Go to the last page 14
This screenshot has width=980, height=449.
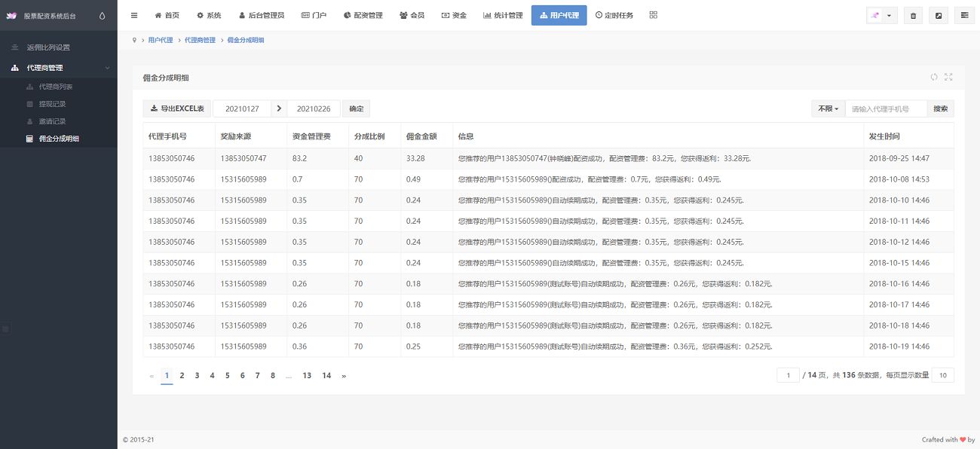[x=326, y=375]
